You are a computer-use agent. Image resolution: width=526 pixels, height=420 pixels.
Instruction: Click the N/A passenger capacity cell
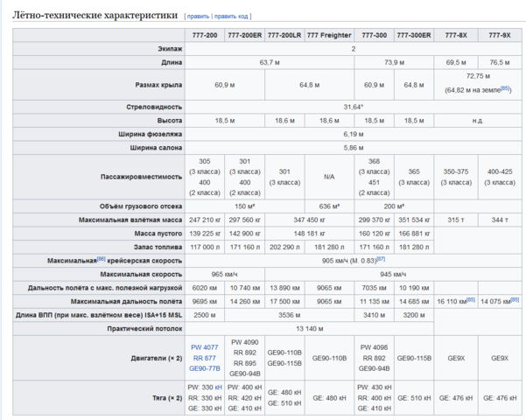(x=329, y=177)
